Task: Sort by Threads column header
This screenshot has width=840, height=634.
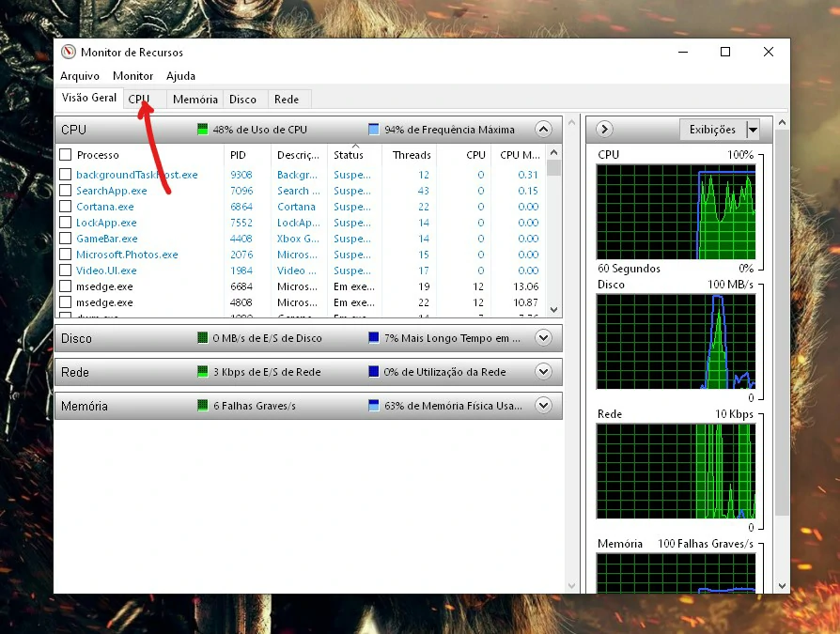Action: (x=410, y=155)
